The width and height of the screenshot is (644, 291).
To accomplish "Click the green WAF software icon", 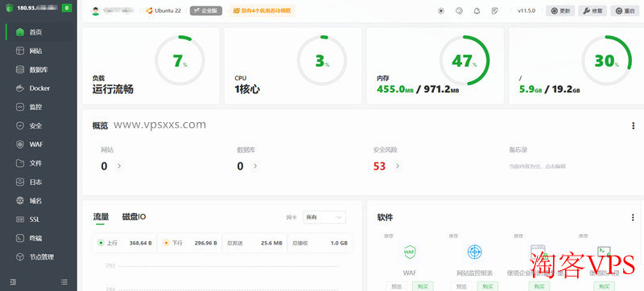I will [410, 252].
